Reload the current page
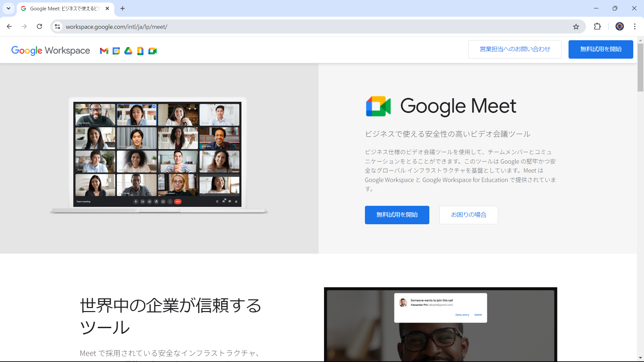This screenshot has height=362, width=644. click(39, 26)
